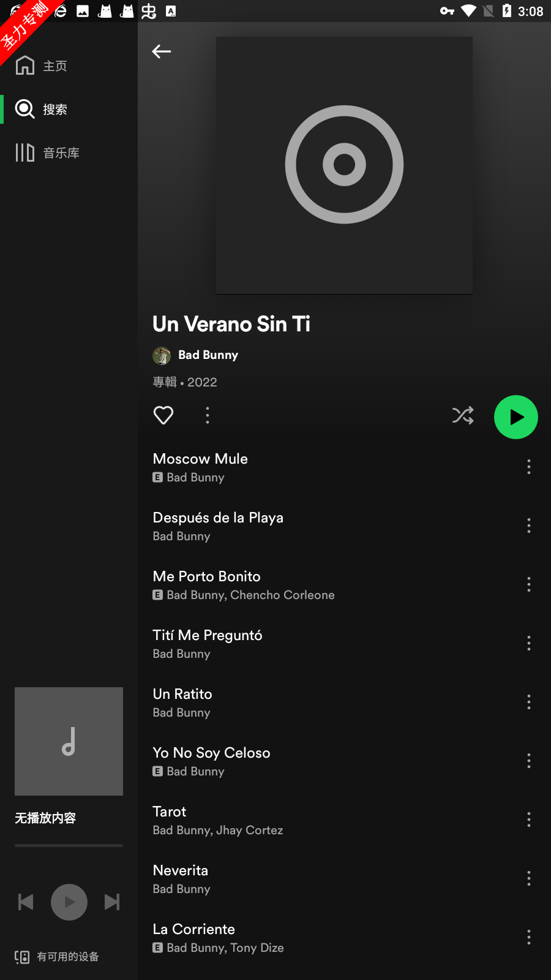Click the sidebar play button
The image size is (551, 980).
[69, 902]
